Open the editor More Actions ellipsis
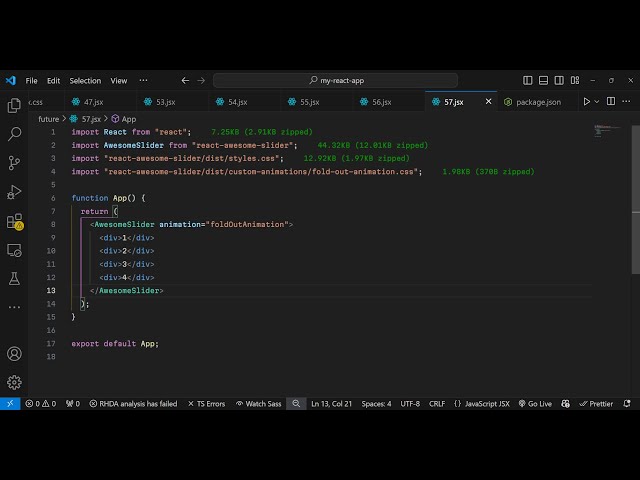This screenshot has width=640, height=480. [628, 102]
